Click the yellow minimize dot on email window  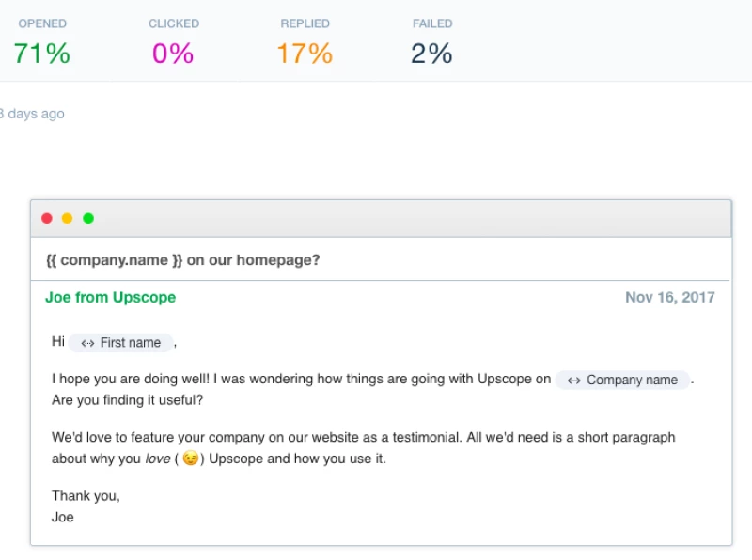coord(67,219)
